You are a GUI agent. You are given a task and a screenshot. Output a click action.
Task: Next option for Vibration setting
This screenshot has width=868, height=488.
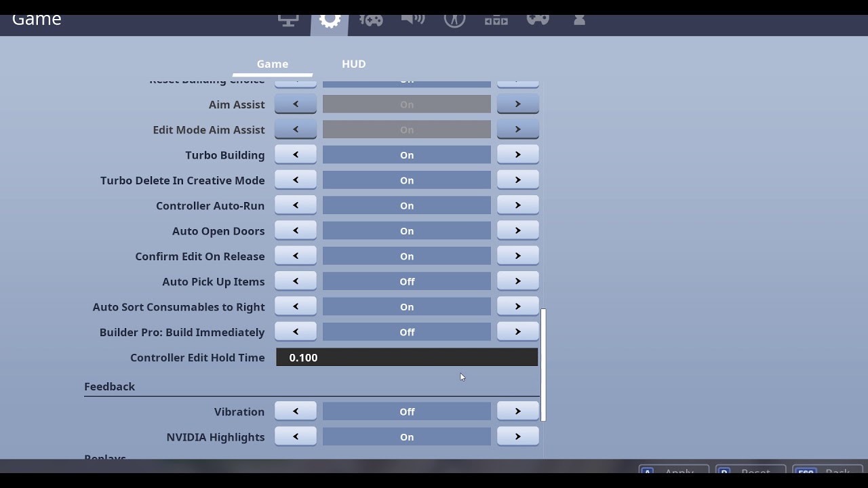point(518,411)
